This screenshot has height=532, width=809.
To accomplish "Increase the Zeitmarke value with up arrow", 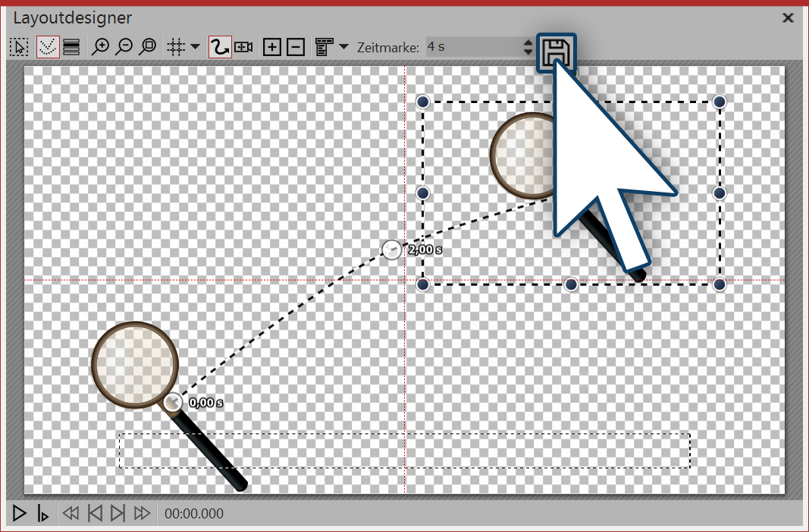I will tap(528, 42).
